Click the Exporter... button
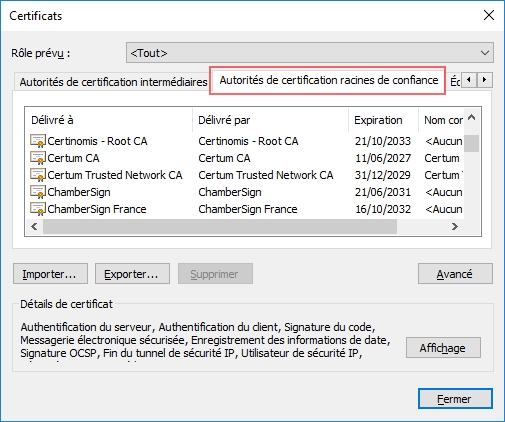 pyautogui.click(x=132, y=274)
